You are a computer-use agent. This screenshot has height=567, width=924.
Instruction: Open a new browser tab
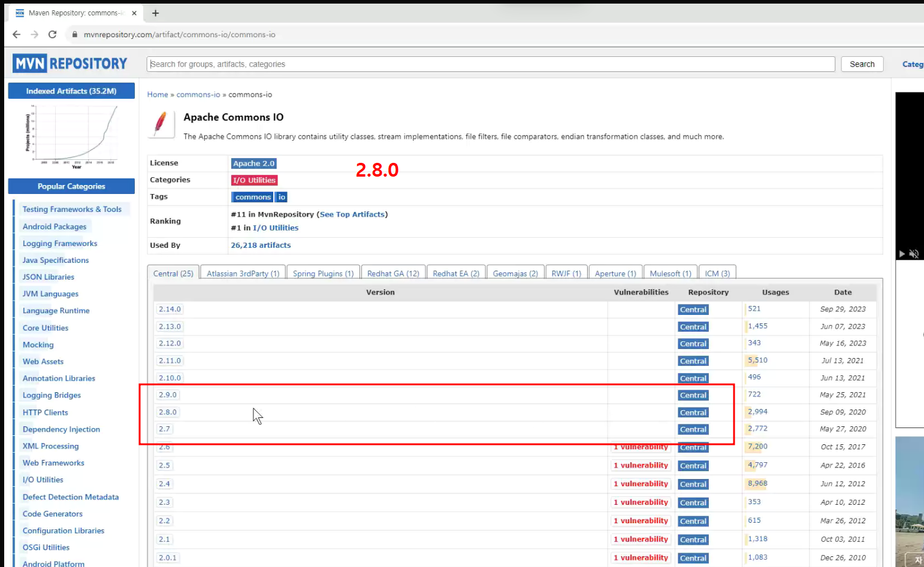click(155, 13)
